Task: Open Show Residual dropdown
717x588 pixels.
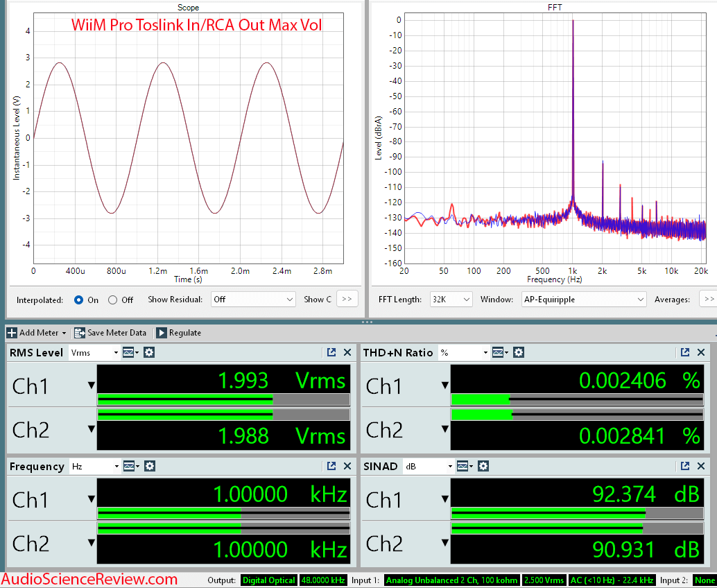Action: pos(253,300)
